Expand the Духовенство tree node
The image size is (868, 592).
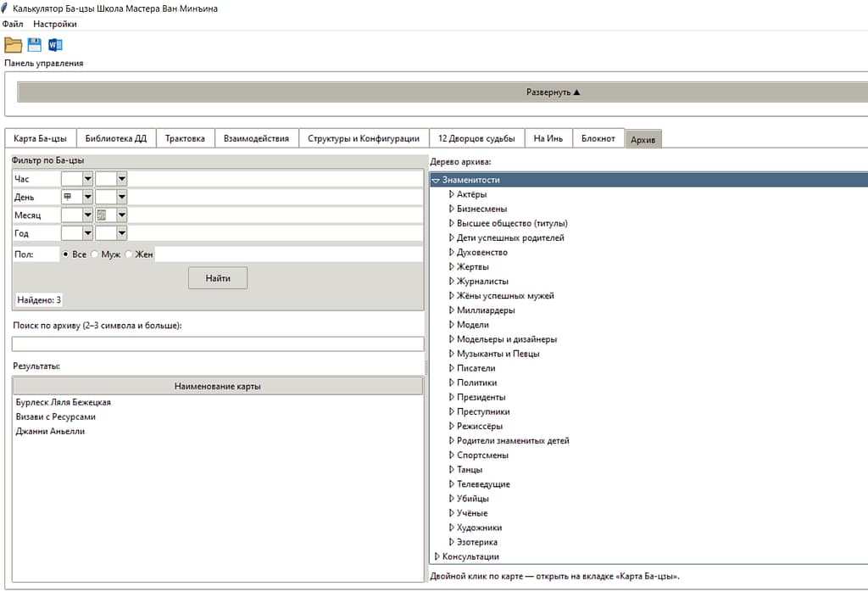point(452,252)
